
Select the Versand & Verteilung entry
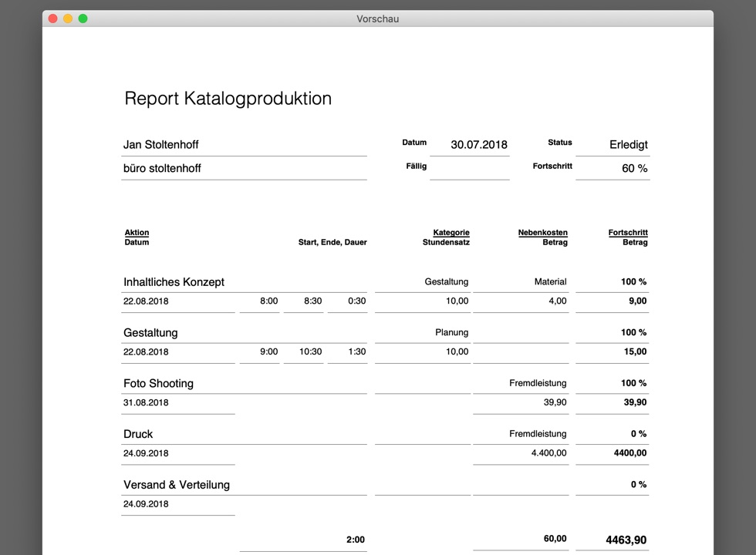(177, 485)
